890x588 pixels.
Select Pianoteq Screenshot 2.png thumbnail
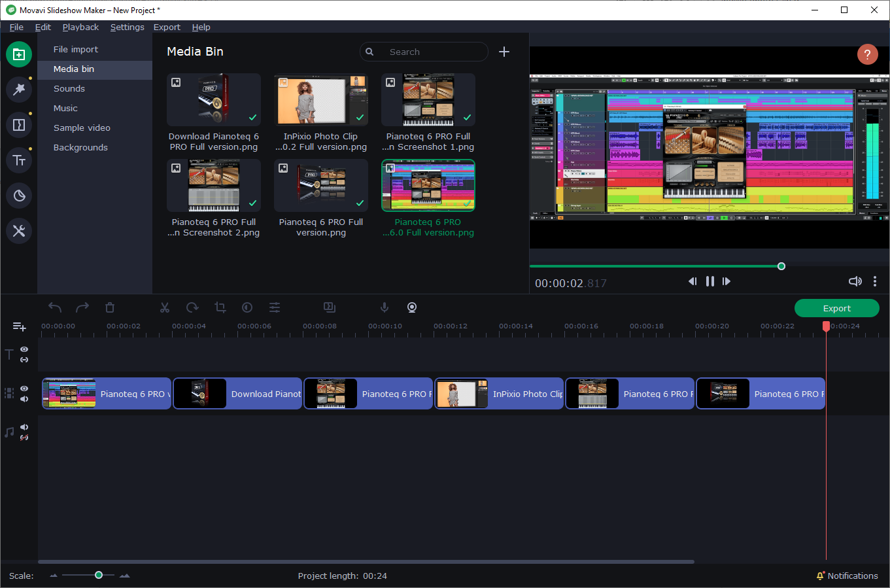click(x=214, y=185)
